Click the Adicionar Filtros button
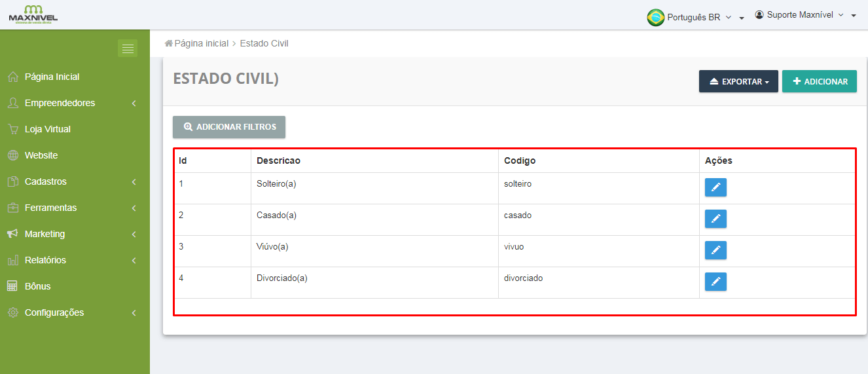Viewport: 868px width, 374px height. (229, 127)
